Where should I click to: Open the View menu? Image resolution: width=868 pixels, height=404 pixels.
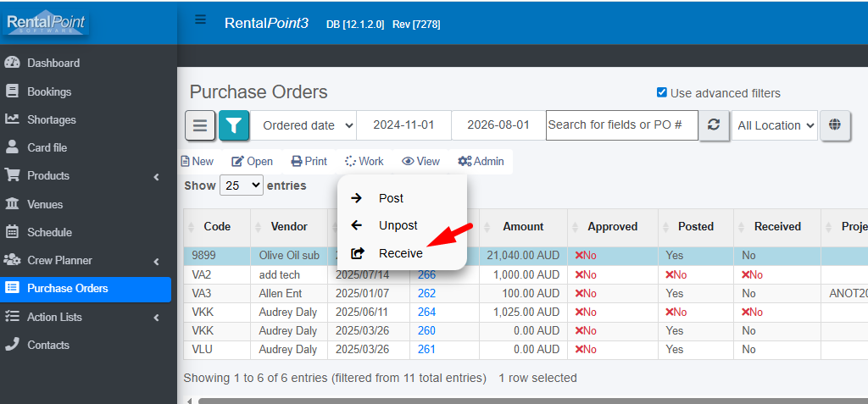tap(420, 162)
